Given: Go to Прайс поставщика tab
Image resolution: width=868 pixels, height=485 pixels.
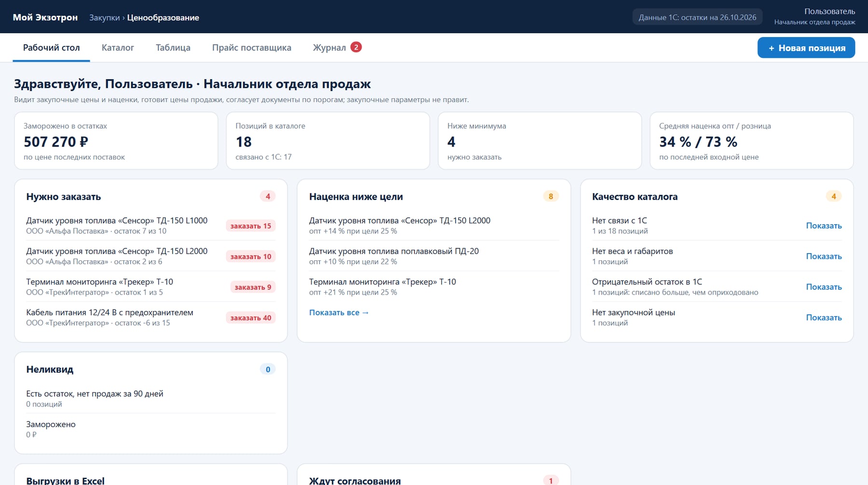Looking at the screenshot, I should click(x=252, y=48).
